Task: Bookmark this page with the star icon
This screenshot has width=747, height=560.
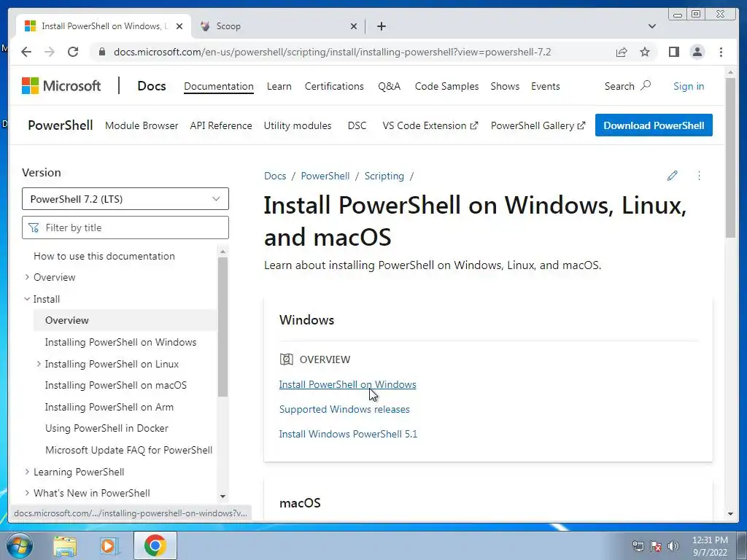Action: click(645, 52)
